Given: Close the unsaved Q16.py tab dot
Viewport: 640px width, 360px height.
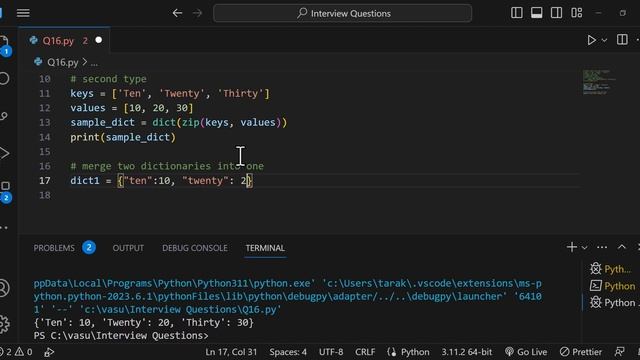Looking at the screenshot, I should (x=99, y=40).
